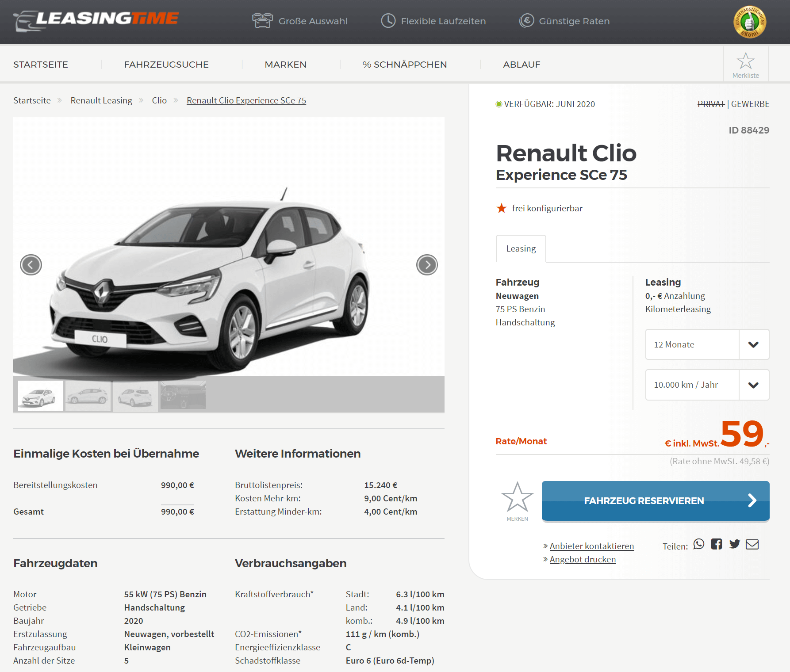The height and width of the screenshot is (672, 790).
Task: Switch to PRIVAT pricing
Action: coord(711,104)
